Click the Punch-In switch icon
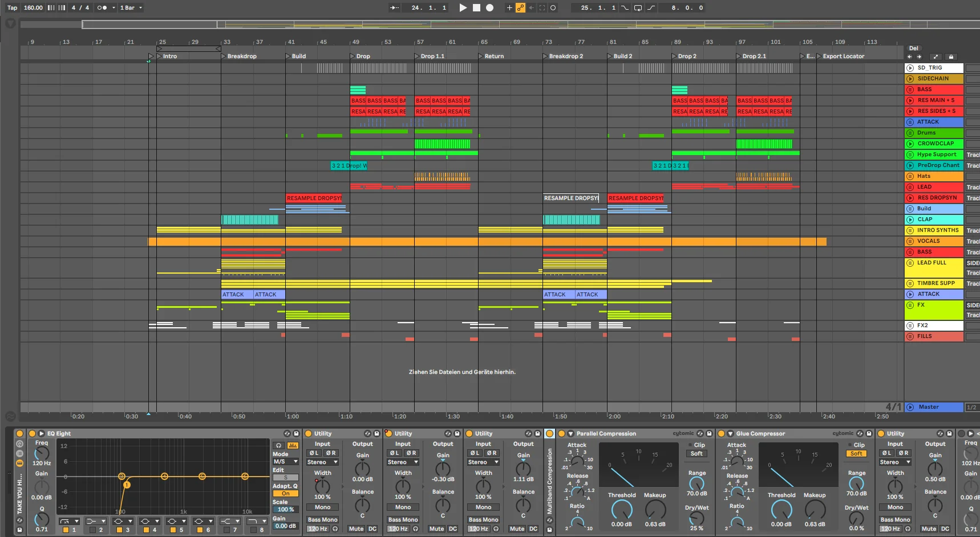980x537 pixels. (x=625, y=7)
